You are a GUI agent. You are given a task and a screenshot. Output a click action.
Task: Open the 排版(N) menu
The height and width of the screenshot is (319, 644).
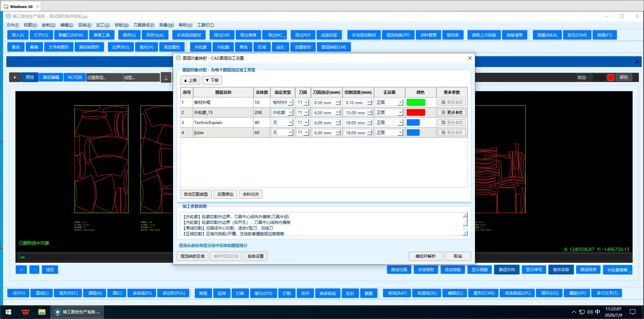point(121,25)
